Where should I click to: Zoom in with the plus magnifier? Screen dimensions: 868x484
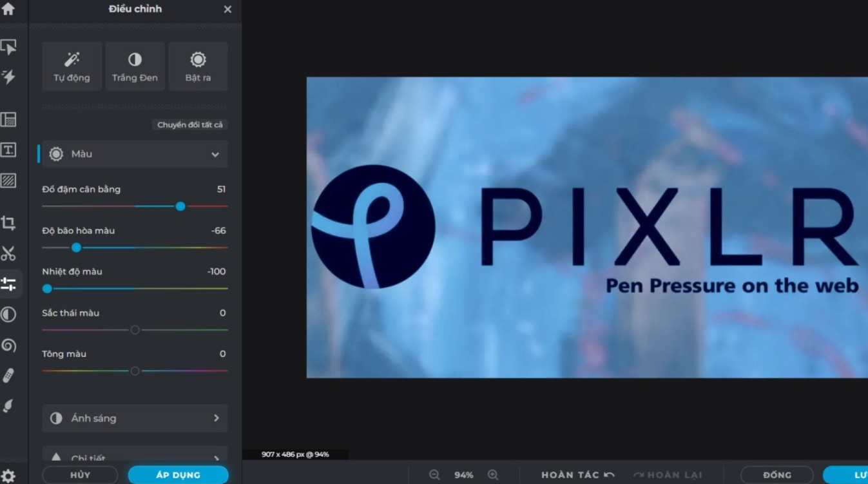493,475
